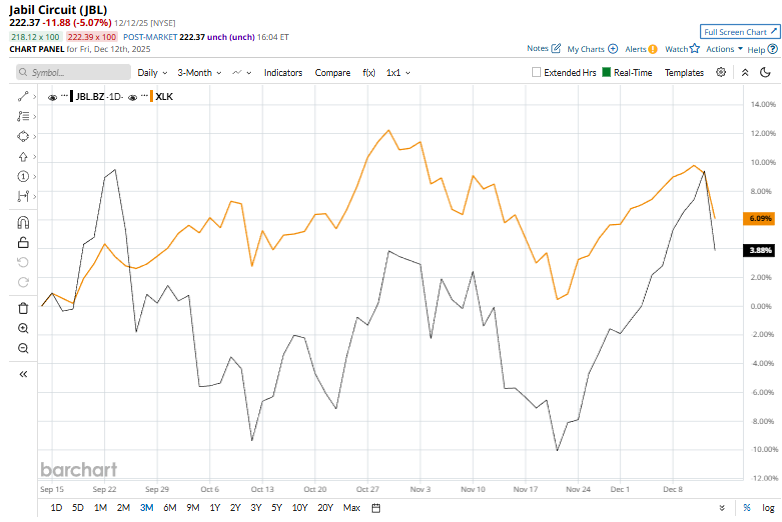This screenshot has height=522, width=782.
Task: Zoom in with the magnifier plus icon
Action: [23, 329]
